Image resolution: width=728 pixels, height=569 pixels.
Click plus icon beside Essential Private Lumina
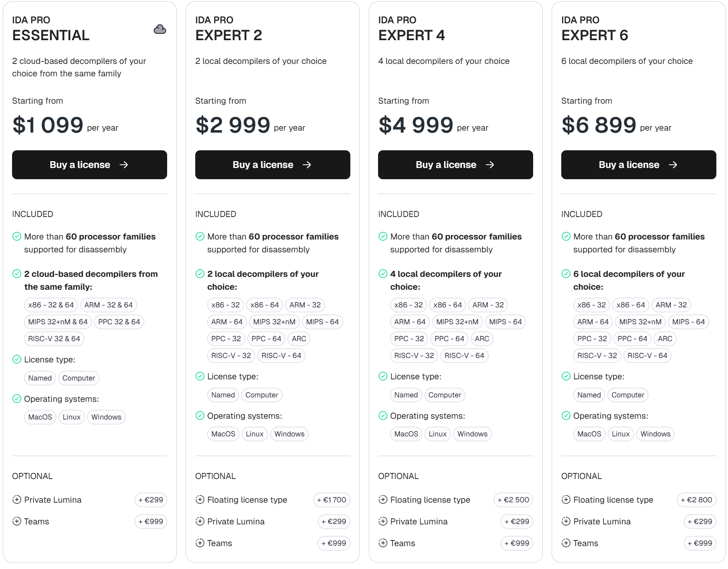click(17, 499)
